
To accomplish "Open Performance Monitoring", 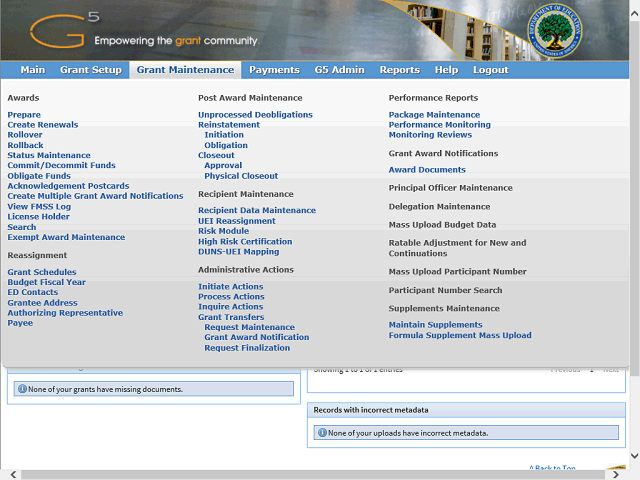I will [440, 124].
